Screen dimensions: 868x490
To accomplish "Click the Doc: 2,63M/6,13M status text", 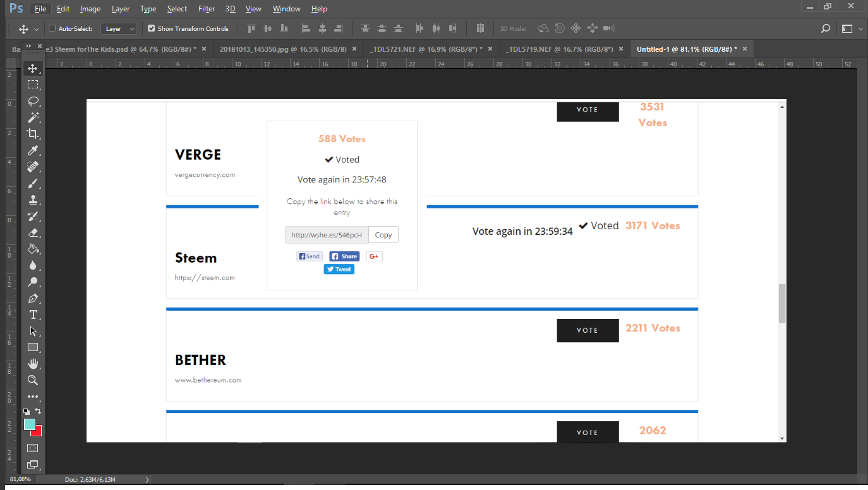I will (90, 480).
